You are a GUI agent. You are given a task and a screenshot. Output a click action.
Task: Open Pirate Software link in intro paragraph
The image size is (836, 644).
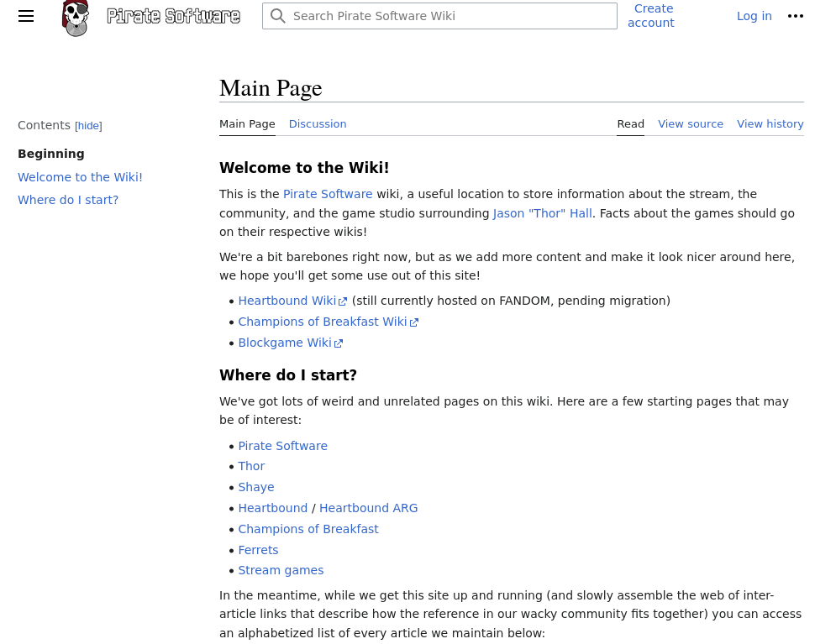(x=328, y=195)
